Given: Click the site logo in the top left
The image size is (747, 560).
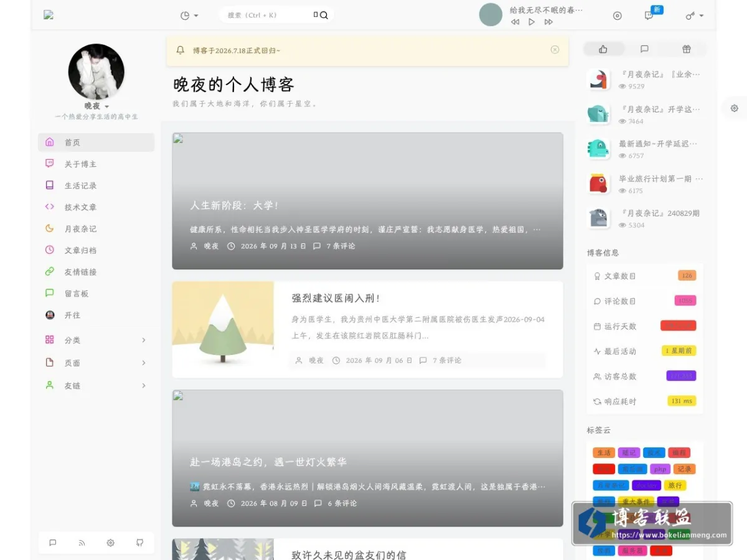Looking at the screenshot, I should (x=49, y=15).
